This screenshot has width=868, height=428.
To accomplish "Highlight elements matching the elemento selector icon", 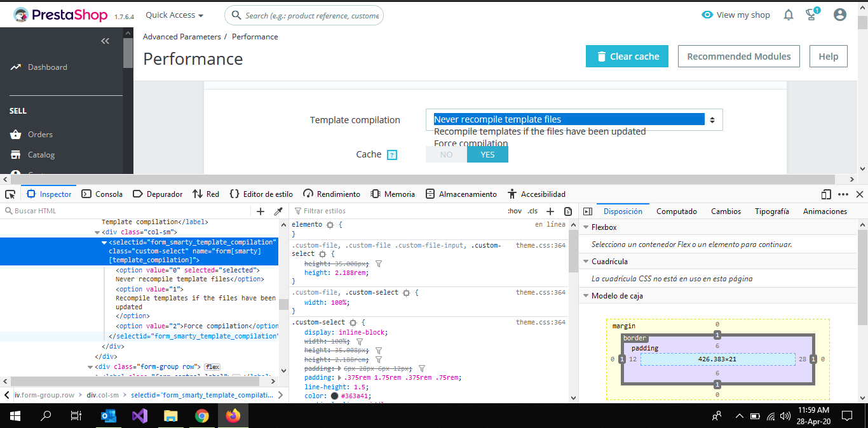I will [x=330, y=225].
